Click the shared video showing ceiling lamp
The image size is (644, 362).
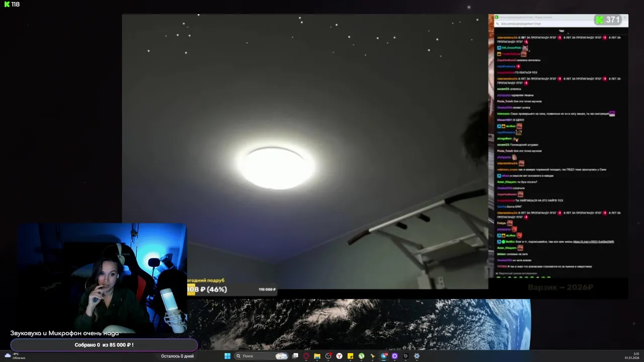click(x=305, y=151)
